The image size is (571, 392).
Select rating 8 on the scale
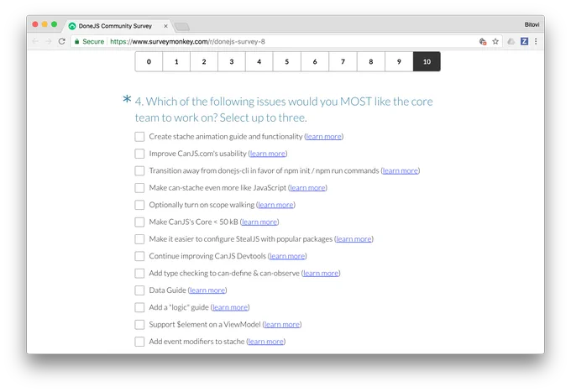point(371,61)
